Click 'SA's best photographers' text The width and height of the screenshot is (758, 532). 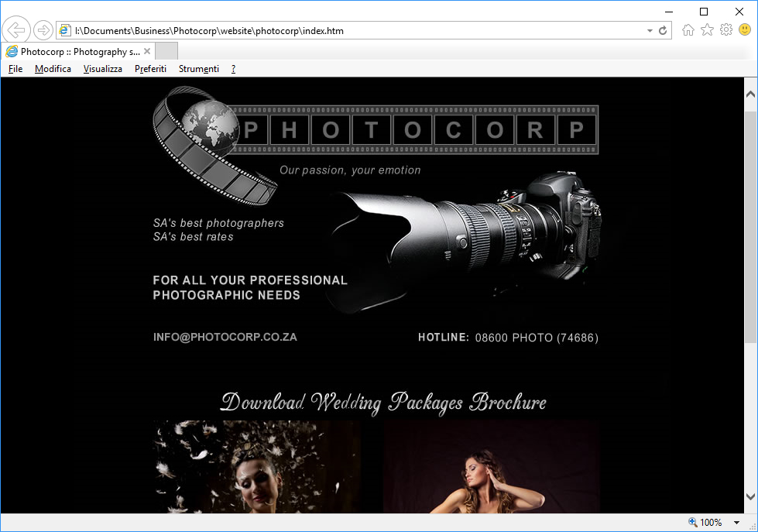(218, 223)
